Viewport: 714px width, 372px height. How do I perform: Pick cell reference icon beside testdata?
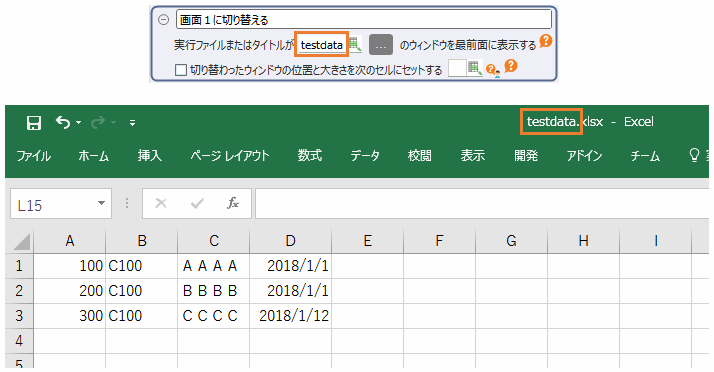tap(355, 44)
